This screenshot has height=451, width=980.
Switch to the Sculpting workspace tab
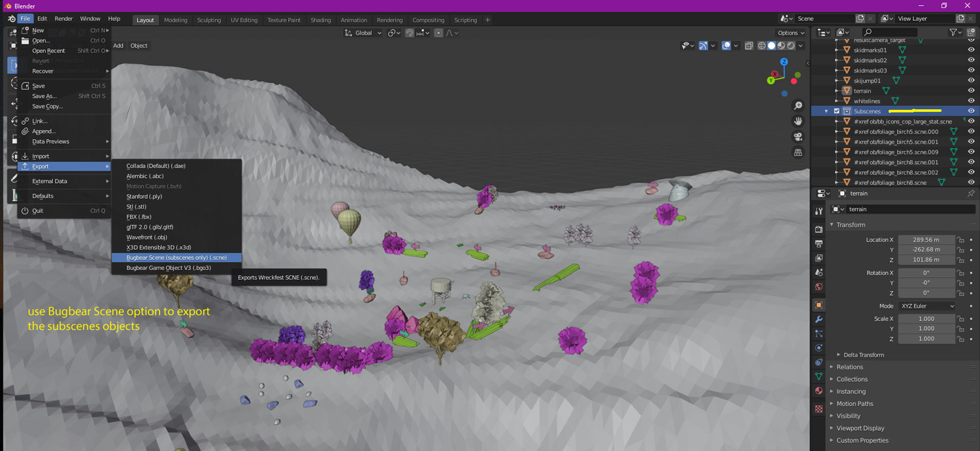[x=209, y=20]
